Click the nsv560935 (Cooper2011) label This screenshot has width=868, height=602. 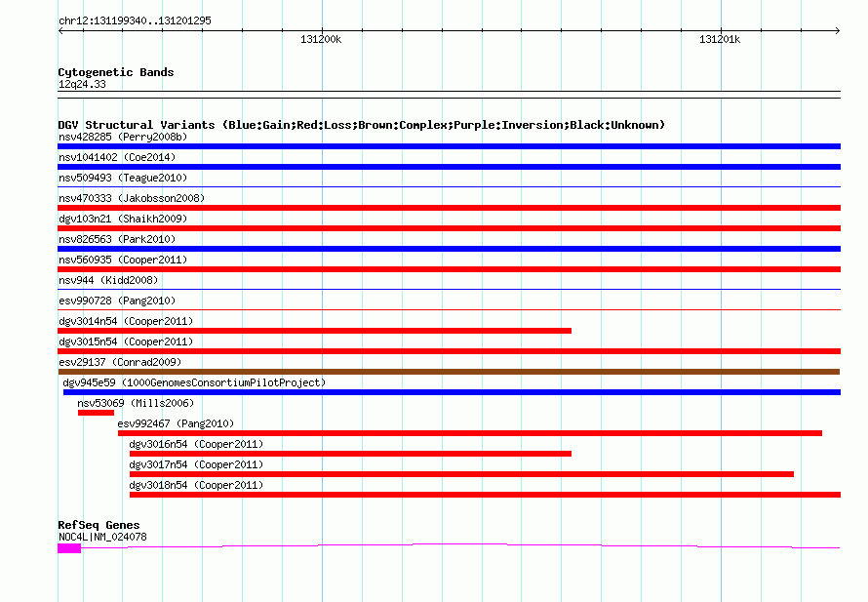(x=123, y=260)
